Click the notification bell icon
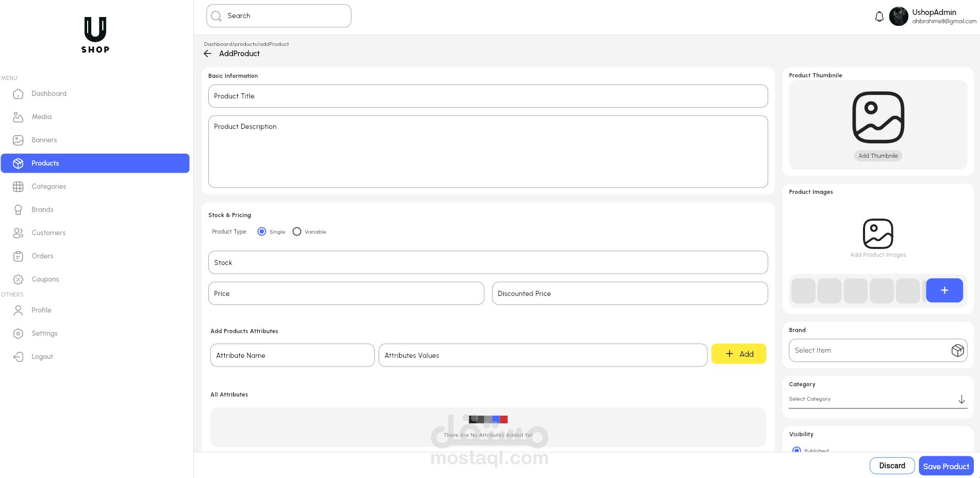 coord(879,17)
